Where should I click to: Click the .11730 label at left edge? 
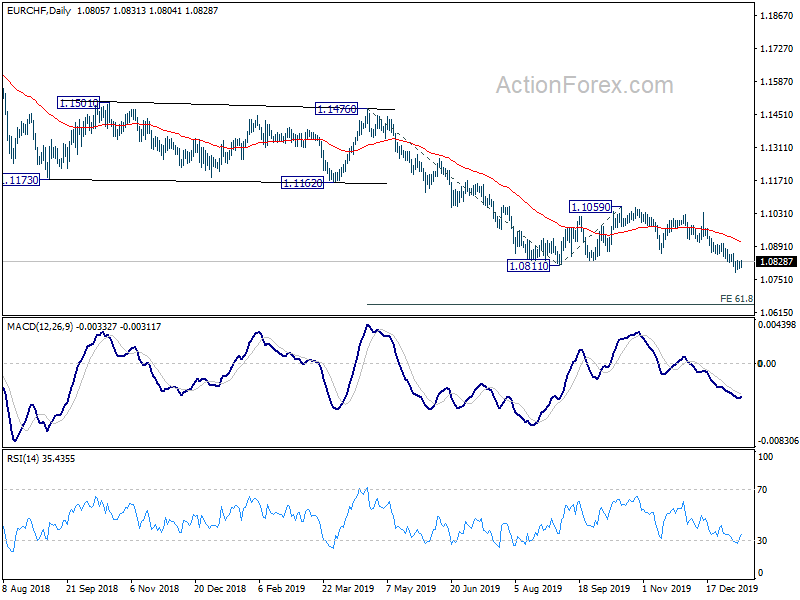point(21,180)
